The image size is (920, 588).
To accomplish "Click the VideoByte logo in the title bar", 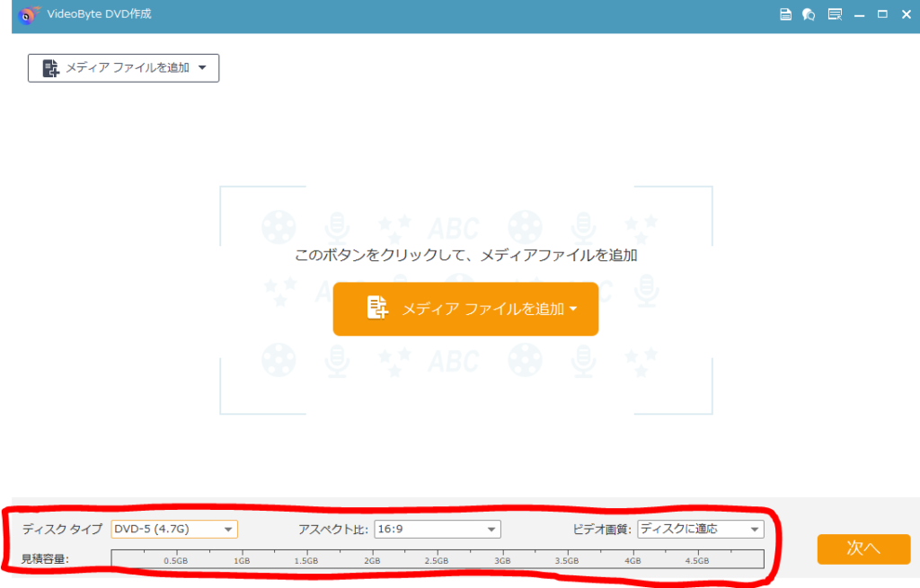I will (28, 14).
